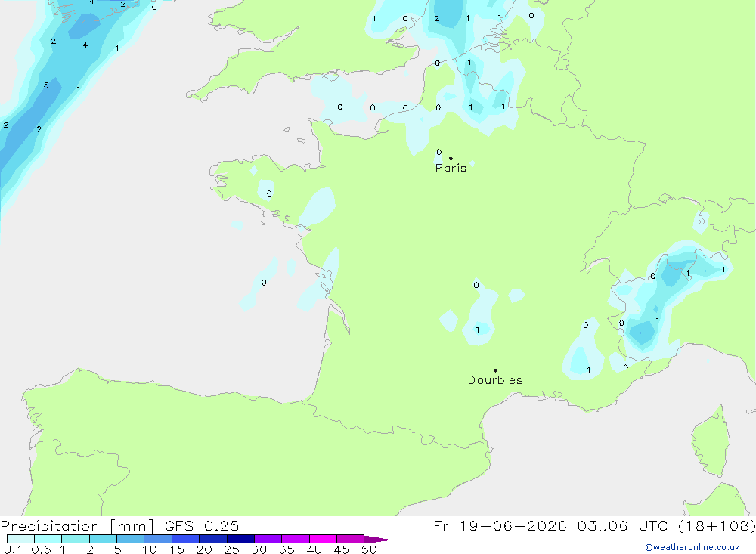The image size is (756, 554).
Task: Click the '10' legend scale label
Action: pos(150,549)
